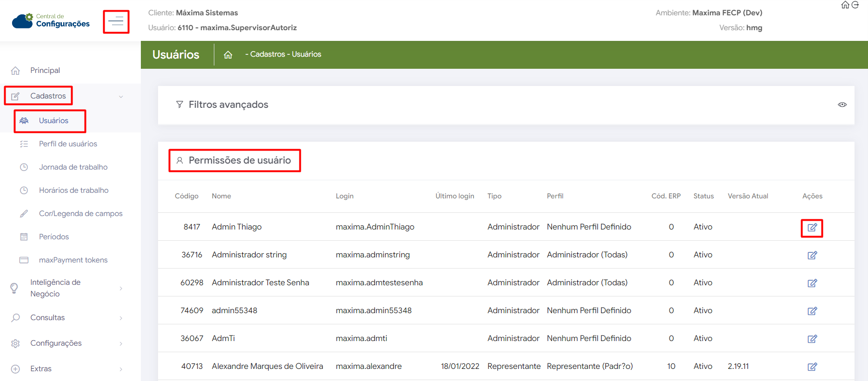Screen dimensions: 868x381
Task: Click the Central de Configurações logo
Action: click(51, 21)
